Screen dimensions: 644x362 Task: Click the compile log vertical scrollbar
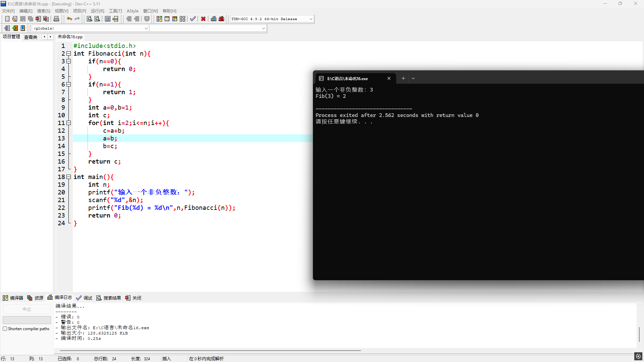(x=639, y=334)
